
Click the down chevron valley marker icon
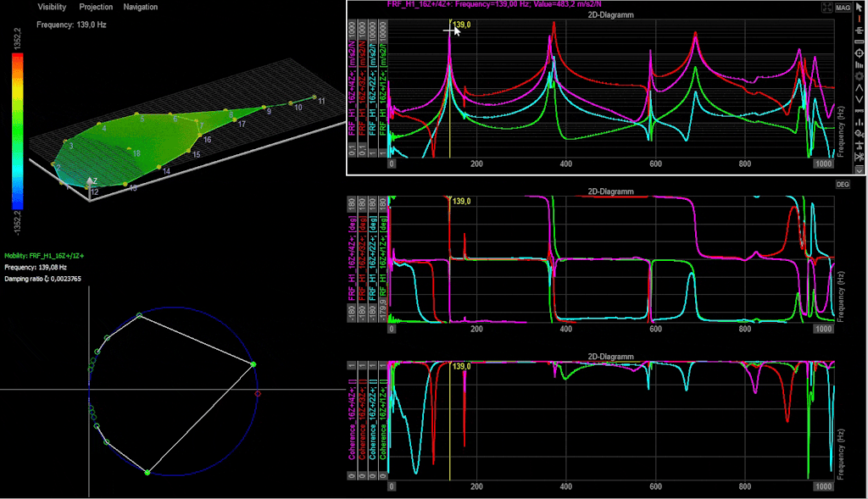(860, 100)
